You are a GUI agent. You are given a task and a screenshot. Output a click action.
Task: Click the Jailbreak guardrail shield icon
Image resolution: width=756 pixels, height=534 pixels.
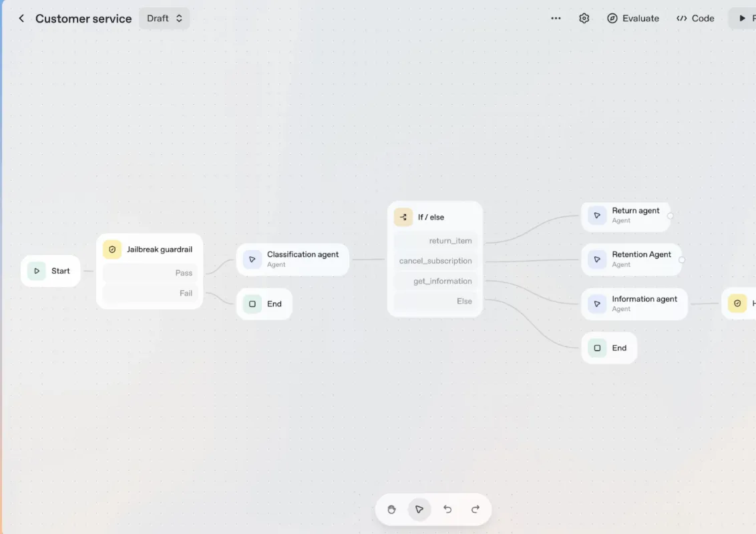[112, 249]
